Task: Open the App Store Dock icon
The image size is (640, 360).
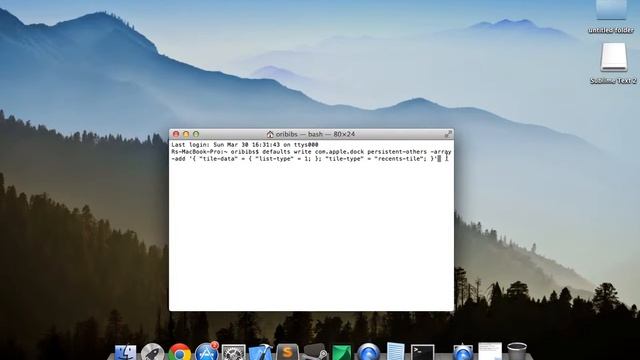Action: tap(207, 352)
